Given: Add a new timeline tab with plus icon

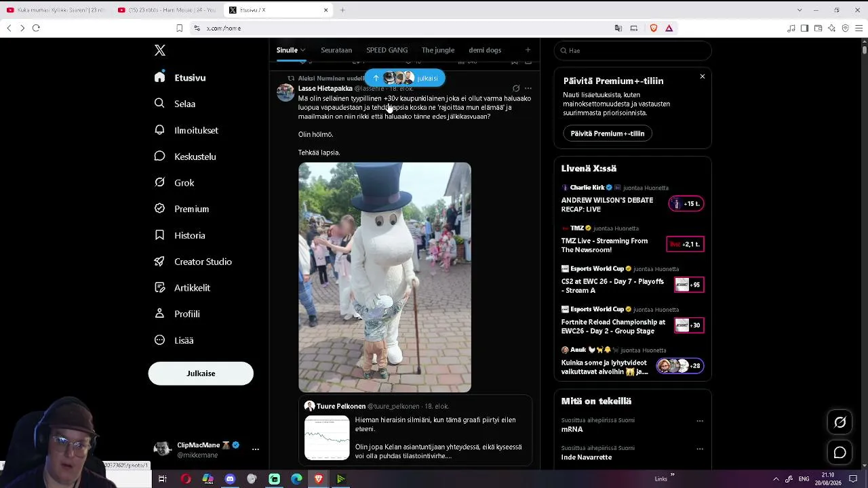Looking at the screenshot, I should [528, 50].
